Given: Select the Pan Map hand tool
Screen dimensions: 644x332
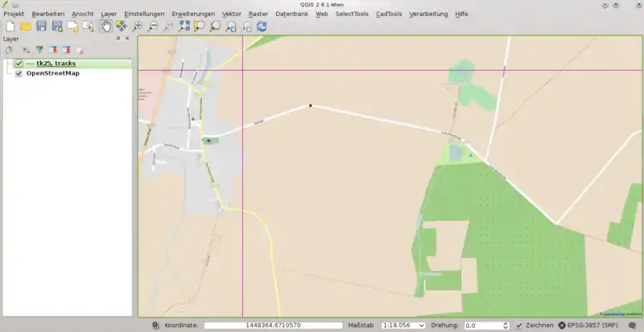Looking at the screenshot, I should click(105, 27).
